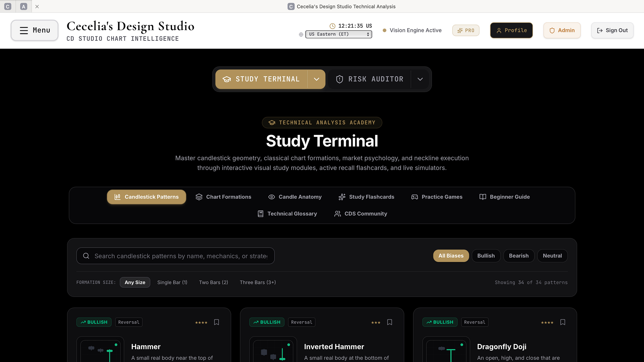
Task: Bookmark the Dragonfly Doji pattern card
Action: (562, 322)
